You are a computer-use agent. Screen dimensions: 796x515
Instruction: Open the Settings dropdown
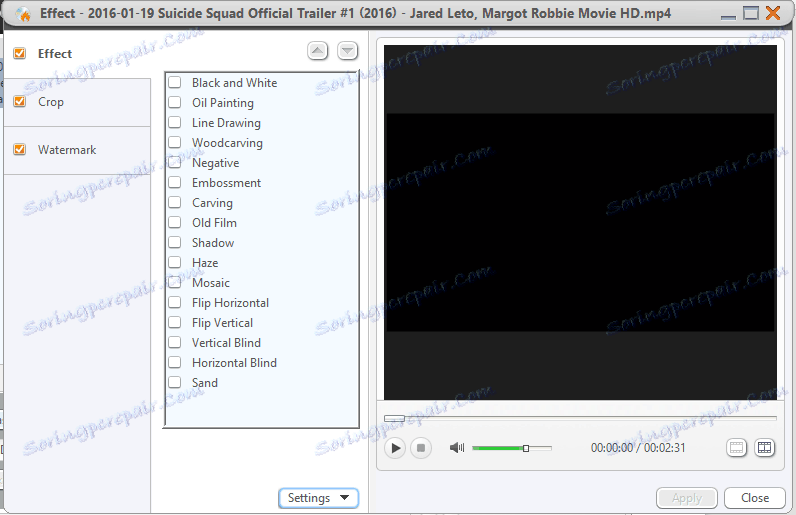319,498
